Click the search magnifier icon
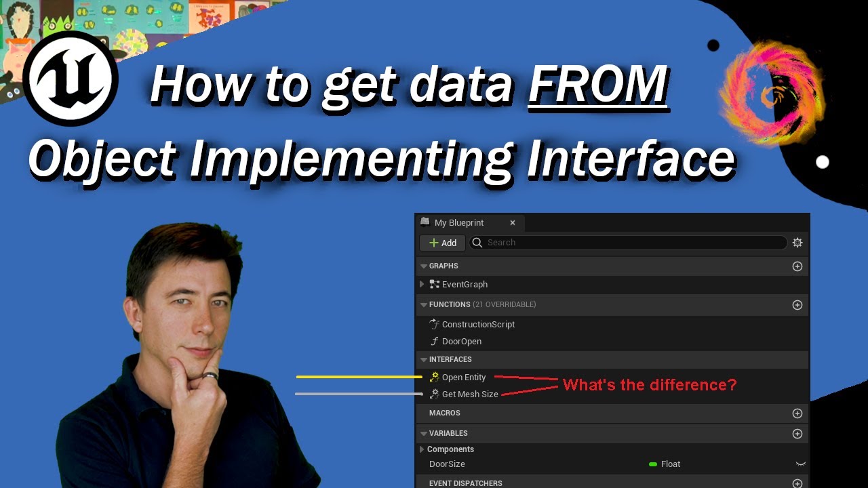 477,243
